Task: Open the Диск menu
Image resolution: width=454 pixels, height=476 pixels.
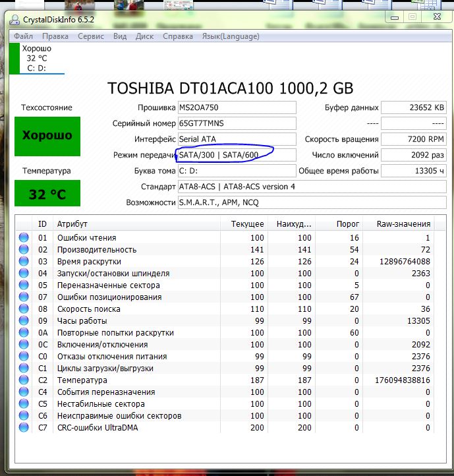Action: click(x=144, y=36)
